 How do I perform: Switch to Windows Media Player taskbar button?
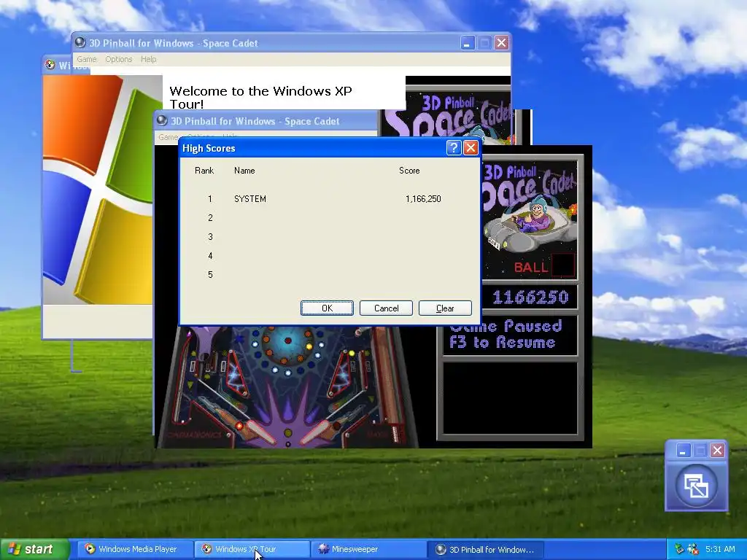(135, 549)
